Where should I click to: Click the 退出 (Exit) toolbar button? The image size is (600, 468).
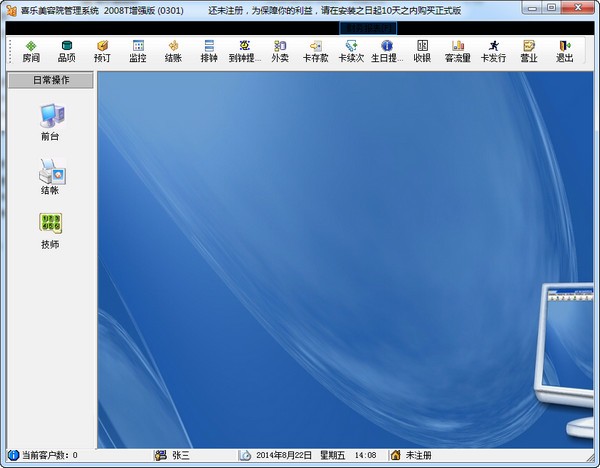[565, 51]
